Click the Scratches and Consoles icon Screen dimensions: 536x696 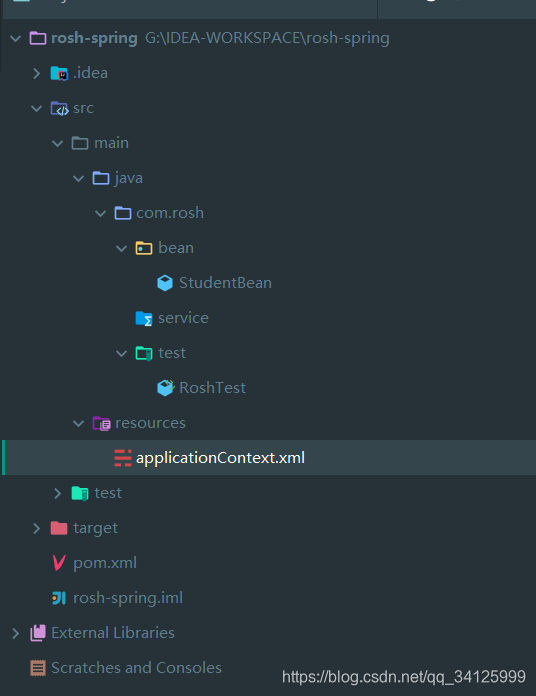pos(38,668)
